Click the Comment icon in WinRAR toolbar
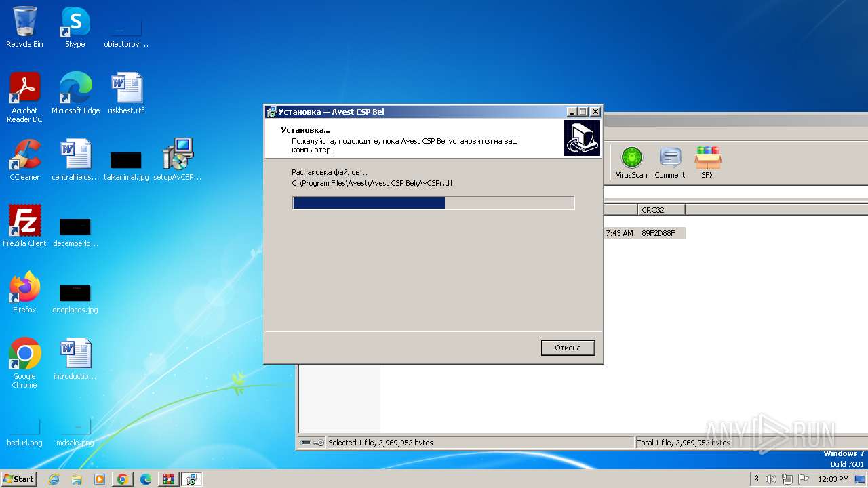868x488 pixels. coord(669,163)
